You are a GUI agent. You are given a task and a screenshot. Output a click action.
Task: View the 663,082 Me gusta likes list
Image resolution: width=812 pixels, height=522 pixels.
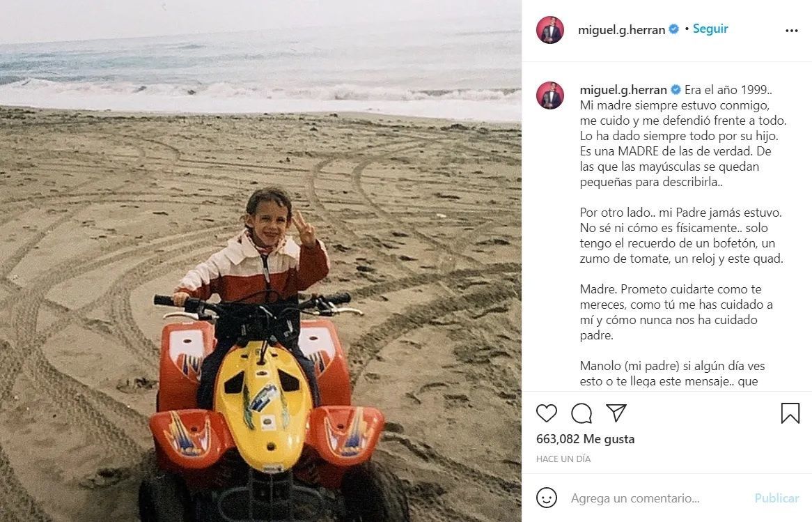(x=585, y=439)
